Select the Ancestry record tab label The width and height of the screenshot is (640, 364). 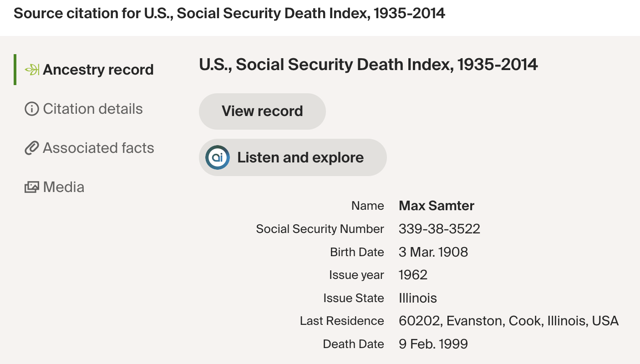click(98, 70)
